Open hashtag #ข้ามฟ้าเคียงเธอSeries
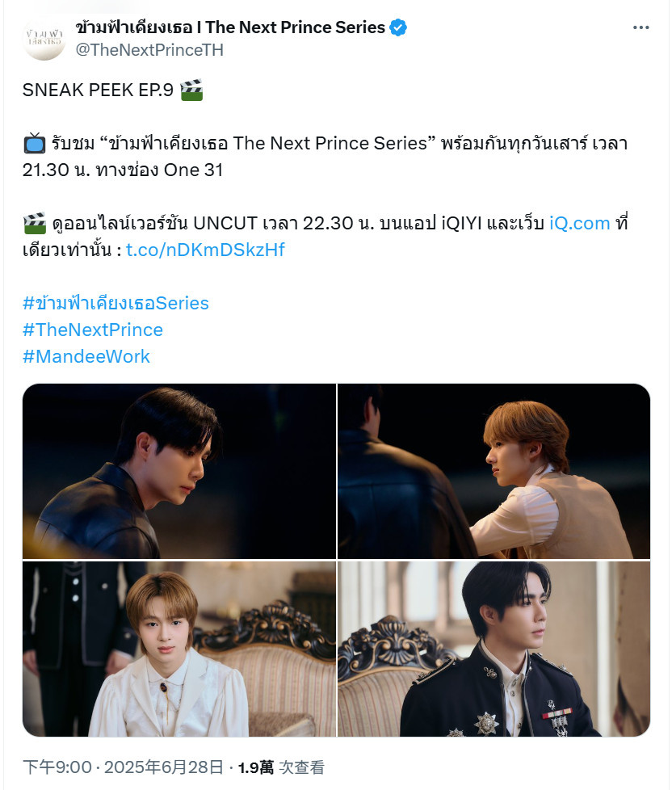Viewport: 672px width, 790px height. [115, 303]
